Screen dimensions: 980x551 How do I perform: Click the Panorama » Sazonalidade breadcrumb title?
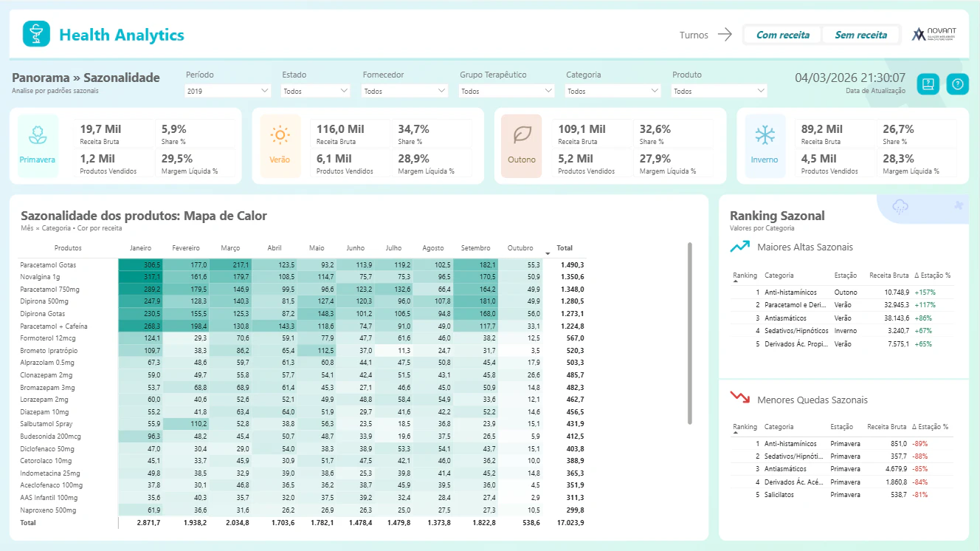pyautogui.click(x=86, y=78)
